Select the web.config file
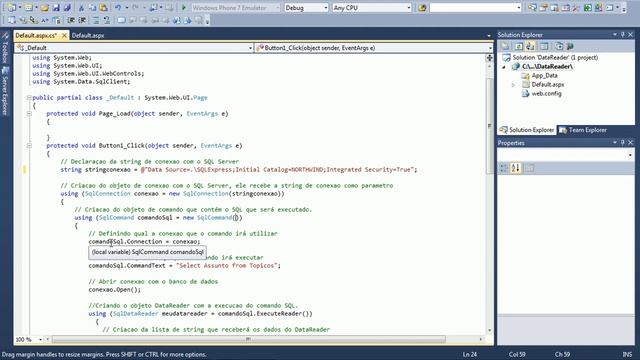Image resolution: width=640 pixels, height=360 pixels. [546, 93]
